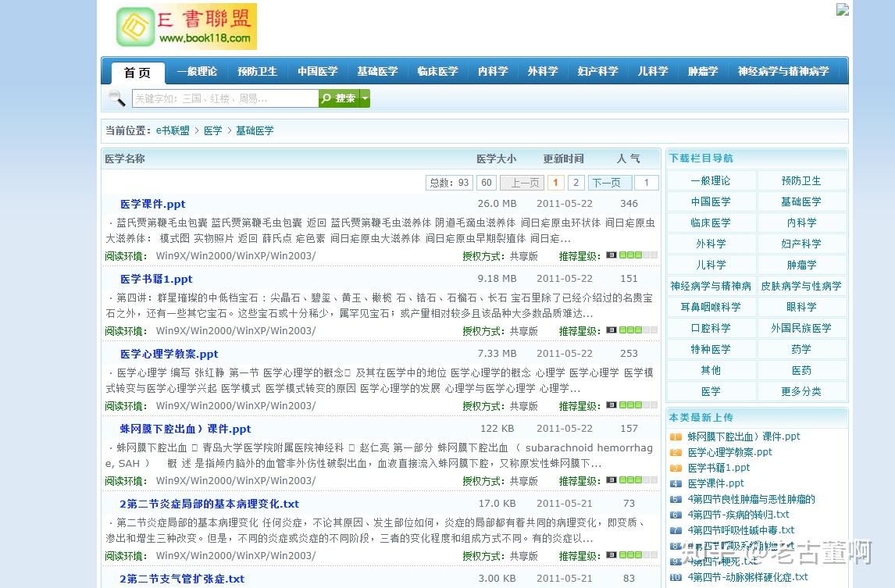Viewport: 895px width, 588px height.
Task: Click rank 10 badge in latest uploads
Action: [x=676, y=577]
